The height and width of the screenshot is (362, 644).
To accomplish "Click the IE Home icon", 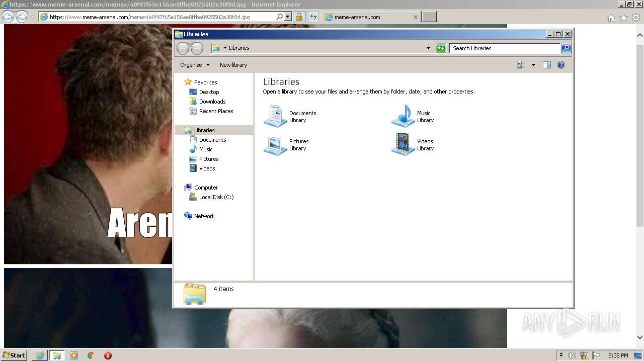I will 611,18.
